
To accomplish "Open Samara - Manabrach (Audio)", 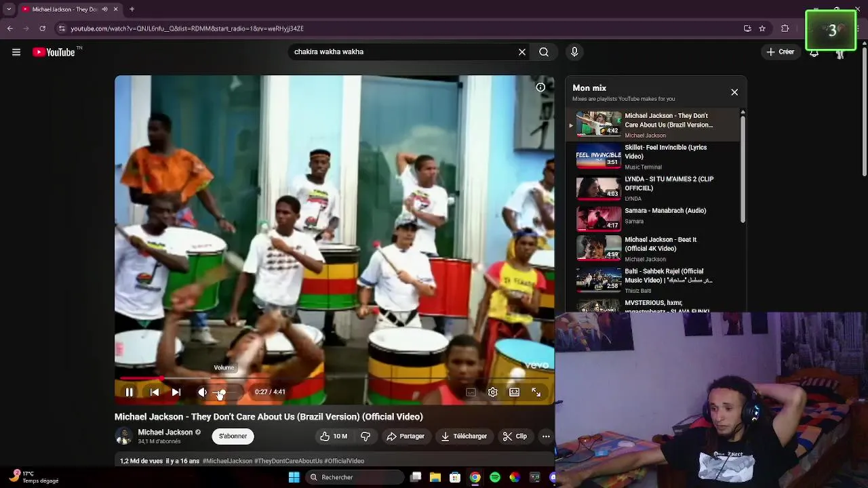I will (x=652, y=220).
